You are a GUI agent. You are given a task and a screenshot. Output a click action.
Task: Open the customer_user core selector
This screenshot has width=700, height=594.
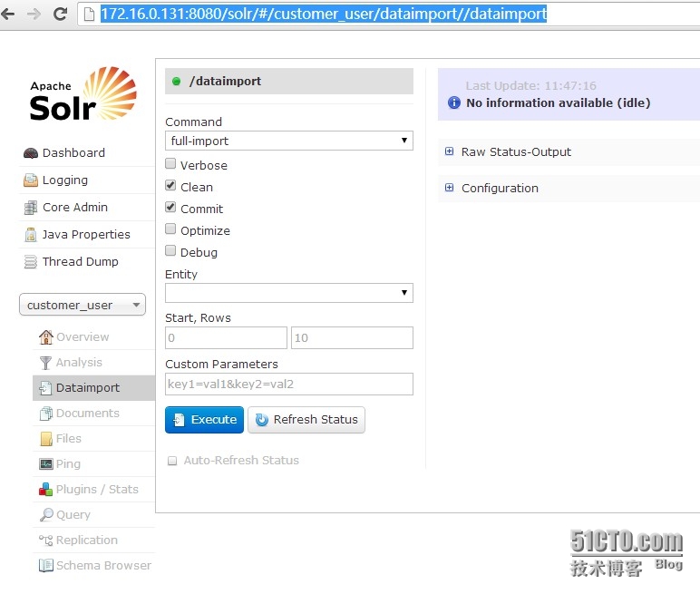[x=83, y=305]
